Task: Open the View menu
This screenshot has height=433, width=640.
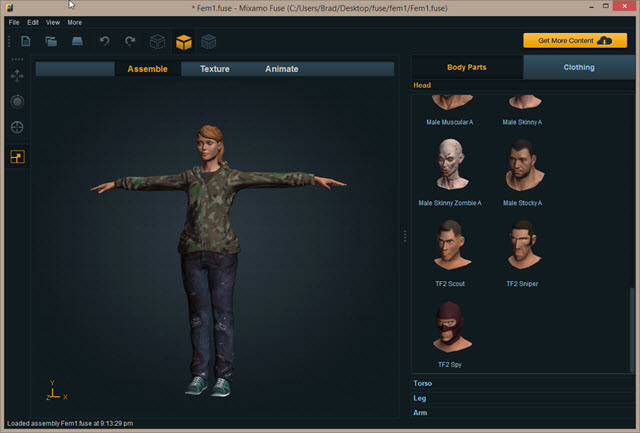Action: tap(53, 22)
